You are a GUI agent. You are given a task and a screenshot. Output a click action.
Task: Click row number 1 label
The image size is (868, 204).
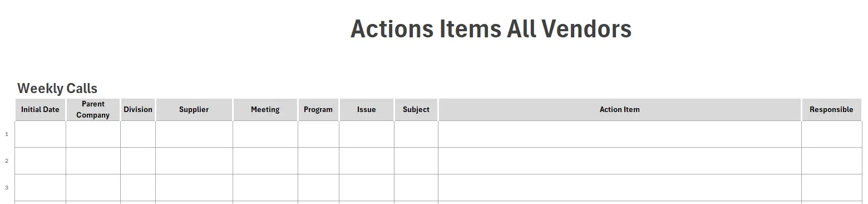click(x=7, y=134)
